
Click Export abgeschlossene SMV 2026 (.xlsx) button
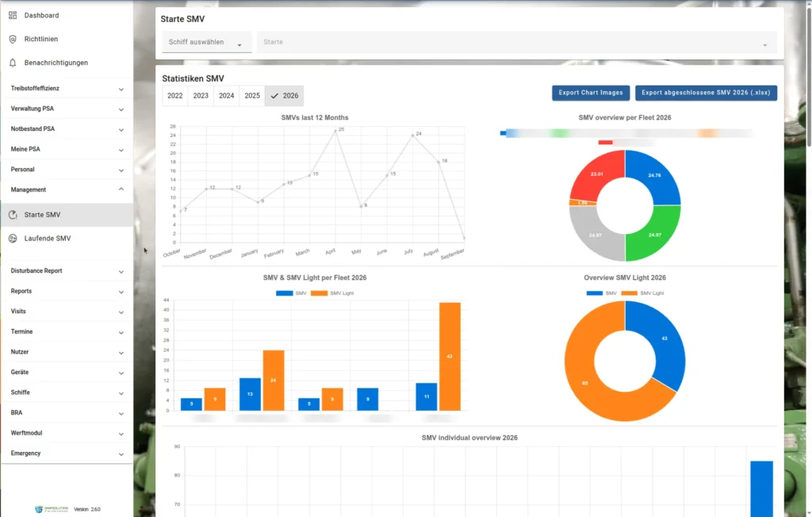point(706,93)
